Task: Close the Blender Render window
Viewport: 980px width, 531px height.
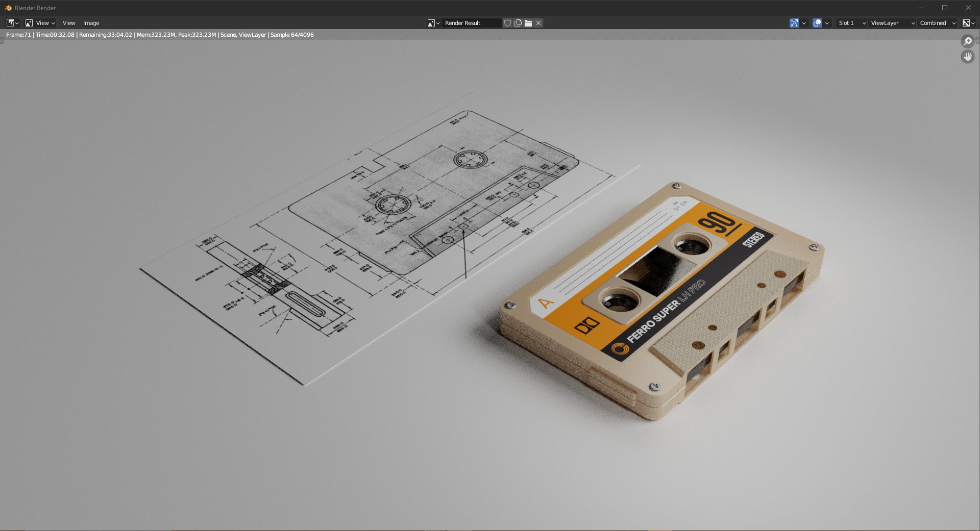Action: click(x=968, y=8)
